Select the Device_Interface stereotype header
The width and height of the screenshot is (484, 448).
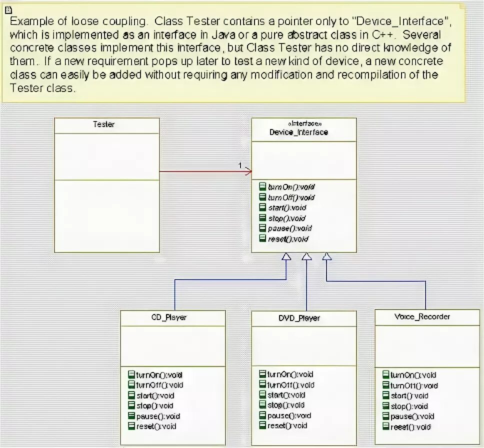(303, 125)
